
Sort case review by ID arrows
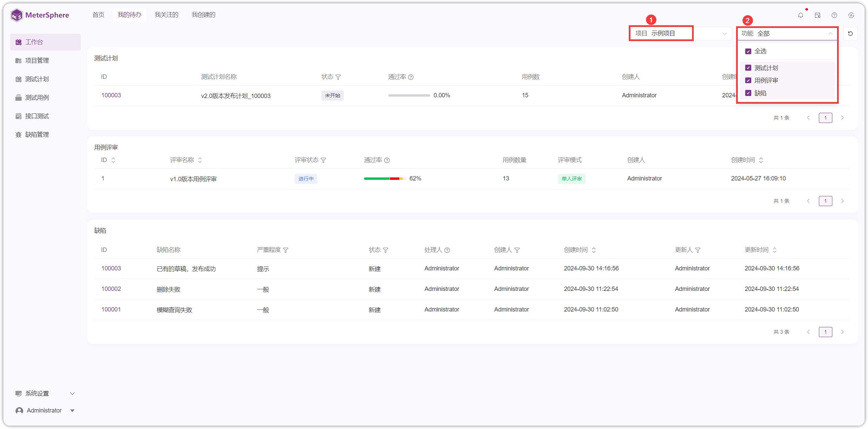tap(113, 160)
